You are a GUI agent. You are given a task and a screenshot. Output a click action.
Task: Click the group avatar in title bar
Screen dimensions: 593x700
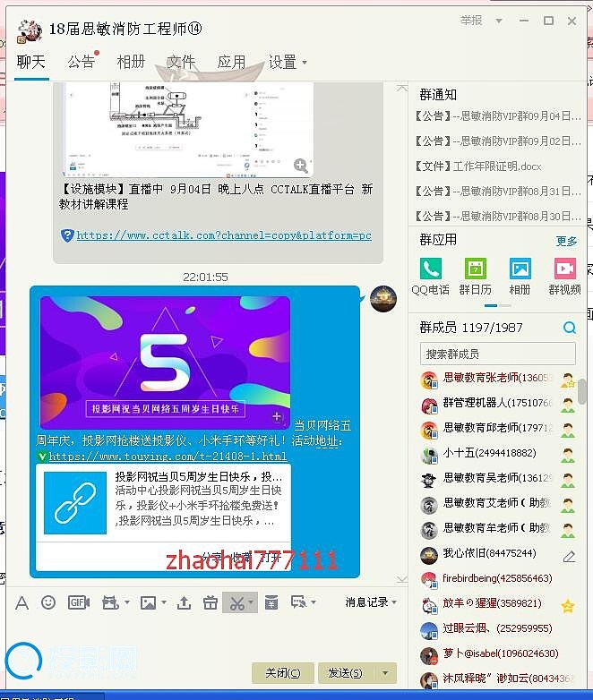tap(29, 30)
